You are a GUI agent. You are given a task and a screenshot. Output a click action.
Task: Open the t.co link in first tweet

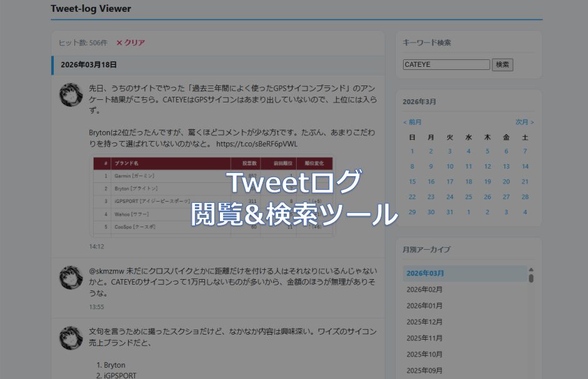pos(257,144)
